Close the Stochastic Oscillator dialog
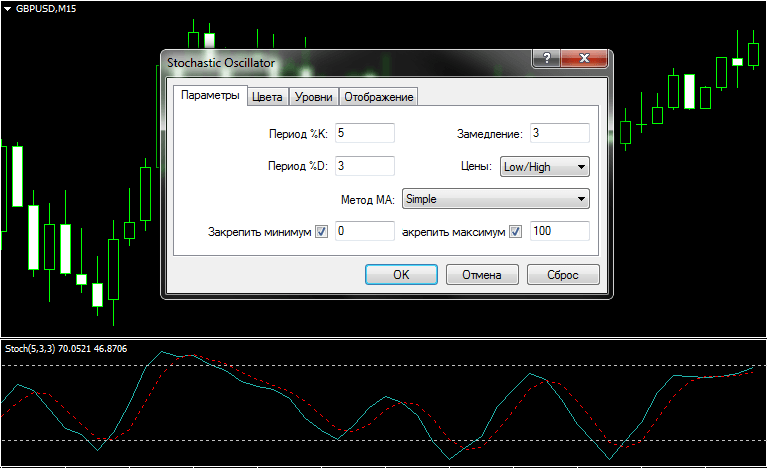Screen dimensions: 767x468 click(x=586, y=59)
